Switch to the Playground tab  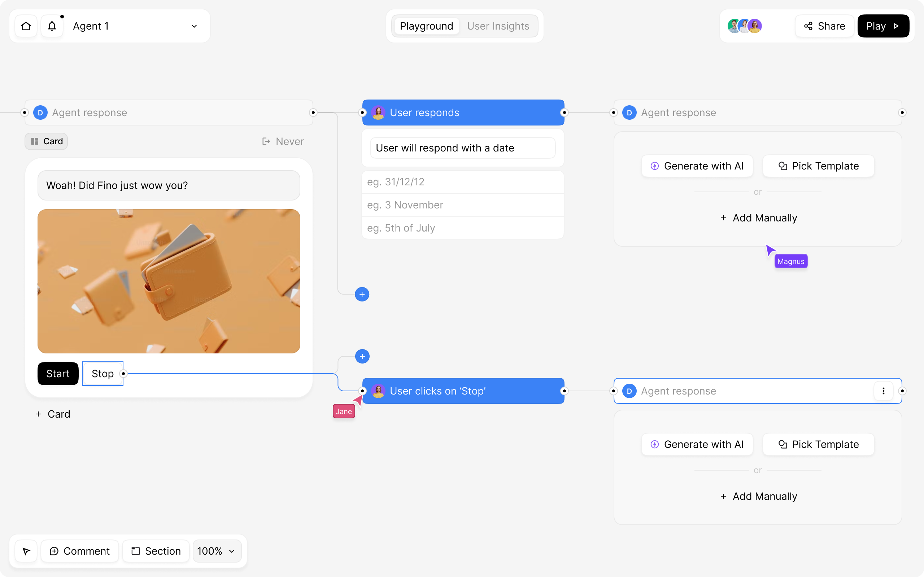point(426,26)
